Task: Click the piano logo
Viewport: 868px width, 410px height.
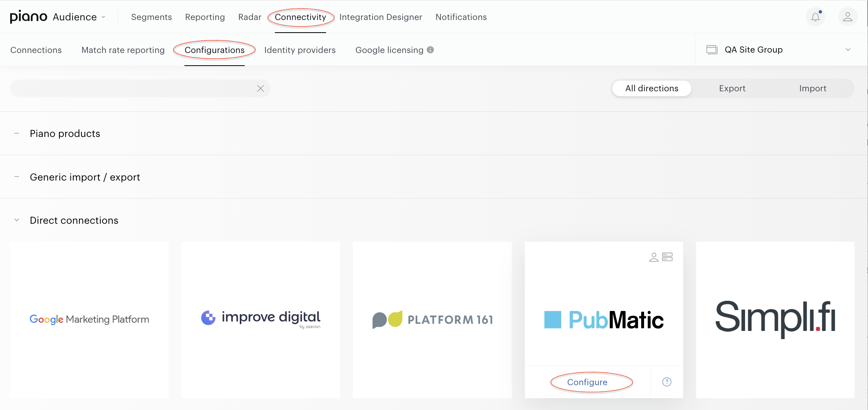Action: (28, 17)
